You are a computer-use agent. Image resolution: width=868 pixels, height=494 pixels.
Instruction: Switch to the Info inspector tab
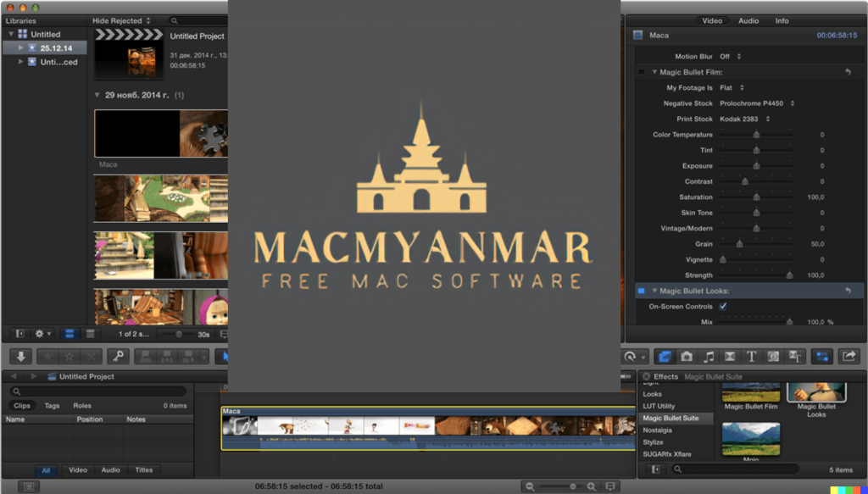pos(782,20)
